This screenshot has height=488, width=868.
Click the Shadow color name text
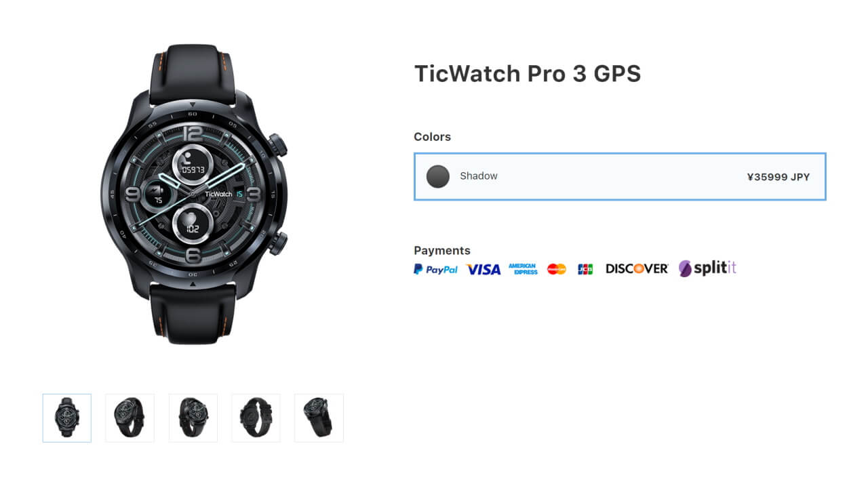479,176
